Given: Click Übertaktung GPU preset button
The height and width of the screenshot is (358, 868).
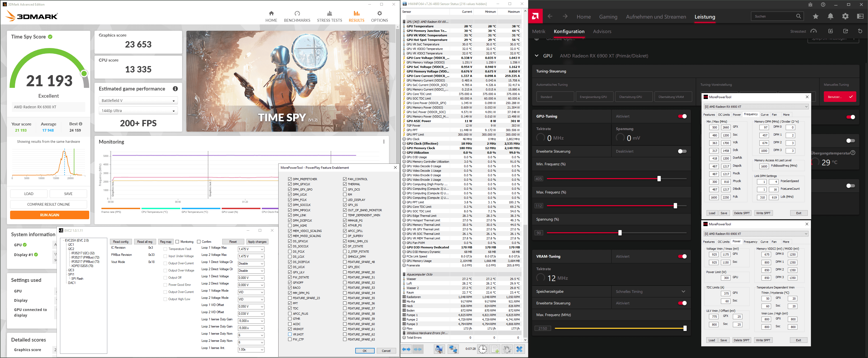Looking at the screenshot, I should point(634,97).
